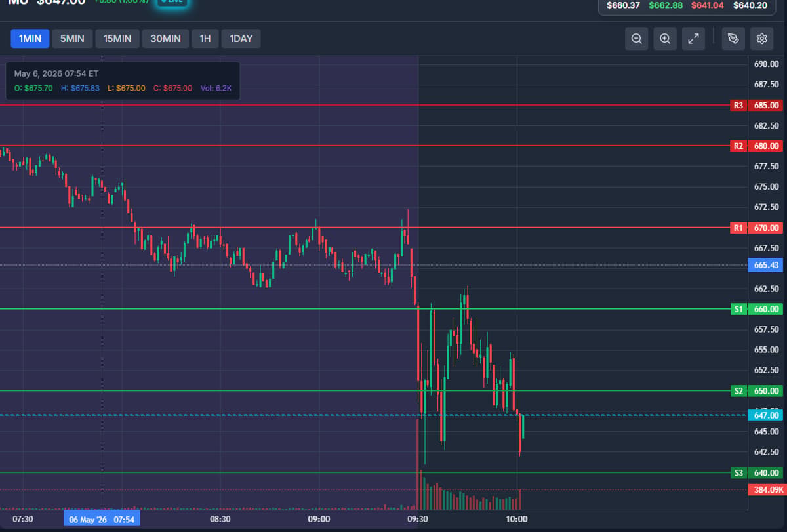Click the S2 650.00 support label
Viewport: 787px width, 532px height.
[x=757, y=391]
